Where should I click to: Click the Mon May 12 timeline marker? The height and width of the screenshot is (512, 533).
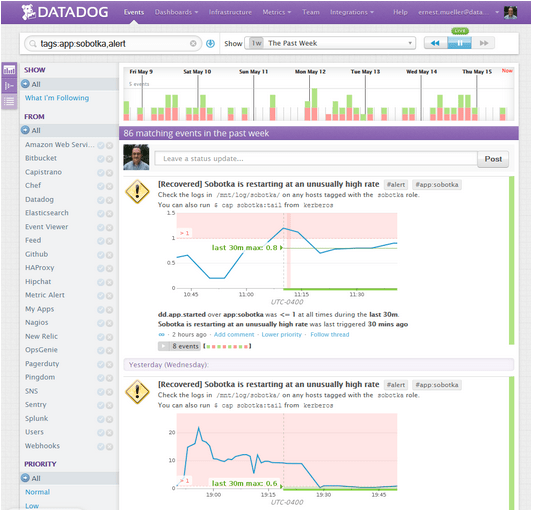[310, 72]
